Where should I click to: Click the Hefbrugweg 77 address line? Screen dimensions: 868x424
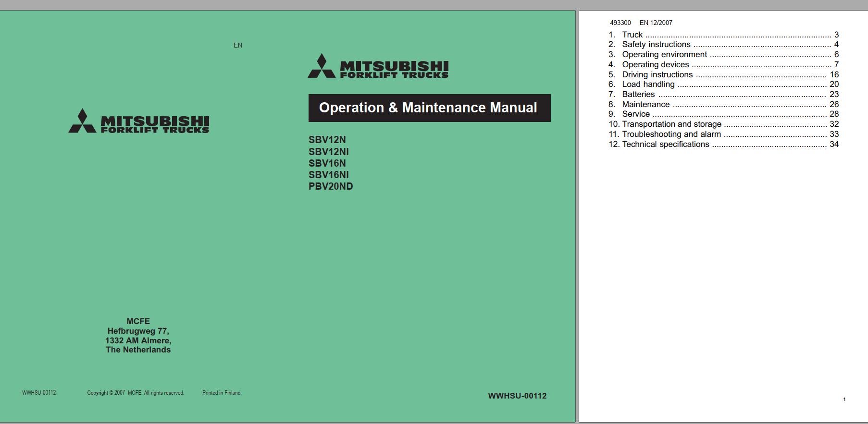(138, 331)
